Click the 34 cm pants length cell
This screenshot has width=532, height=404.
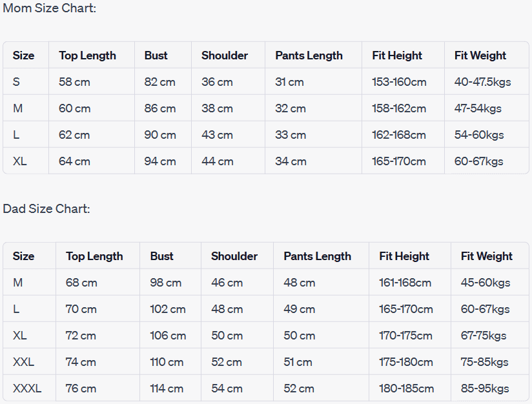291,161
